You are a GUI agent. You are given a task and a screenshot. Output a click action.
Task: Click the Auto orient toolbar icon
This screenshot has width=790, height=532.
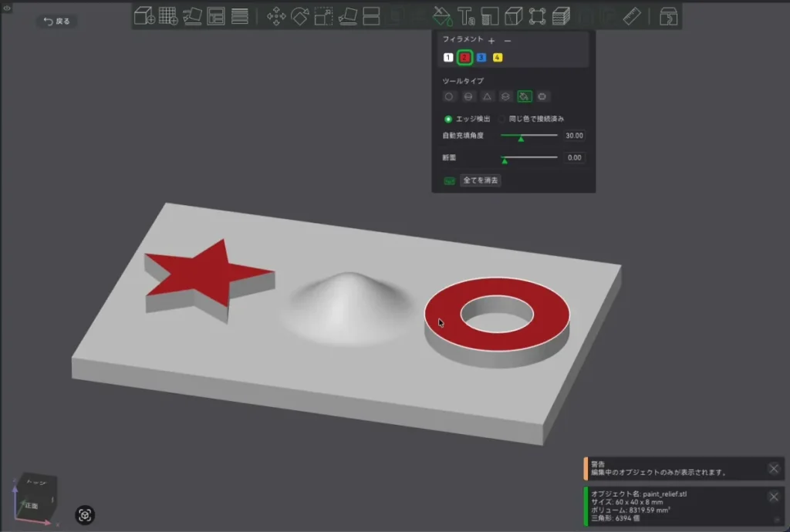click(192, 16)
